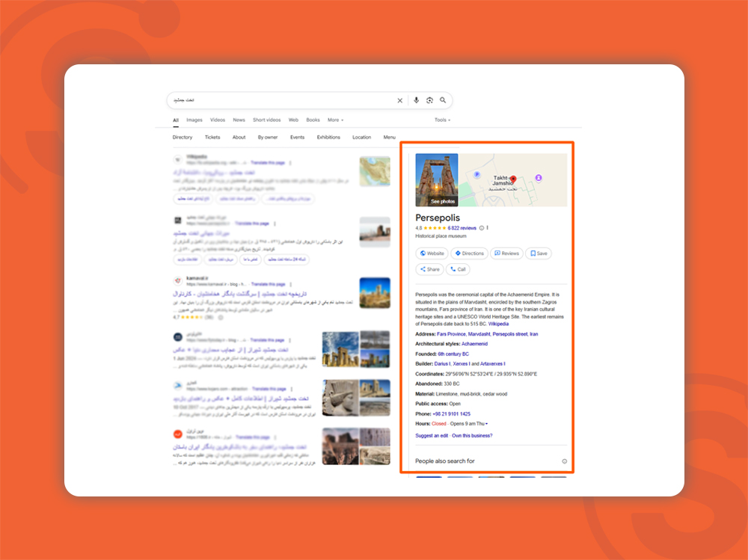This screenshot has width=748, height=560.
Task: Select the By owner filter chip
Action: coord(268,138)
